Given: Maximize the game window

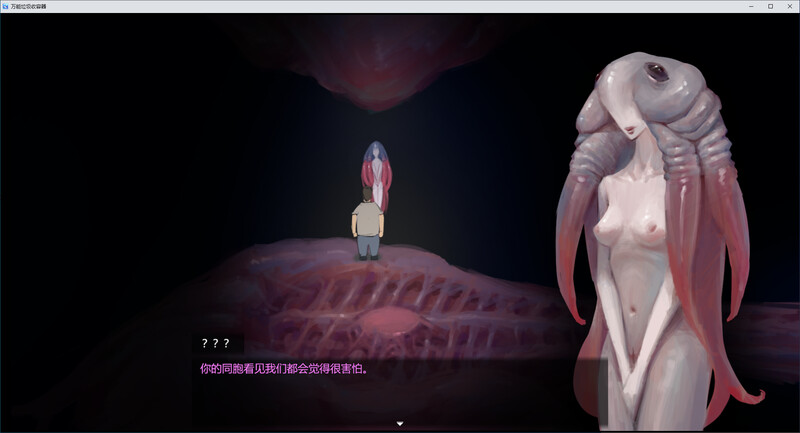Looking at the screenshot, I should pos(770,6).
